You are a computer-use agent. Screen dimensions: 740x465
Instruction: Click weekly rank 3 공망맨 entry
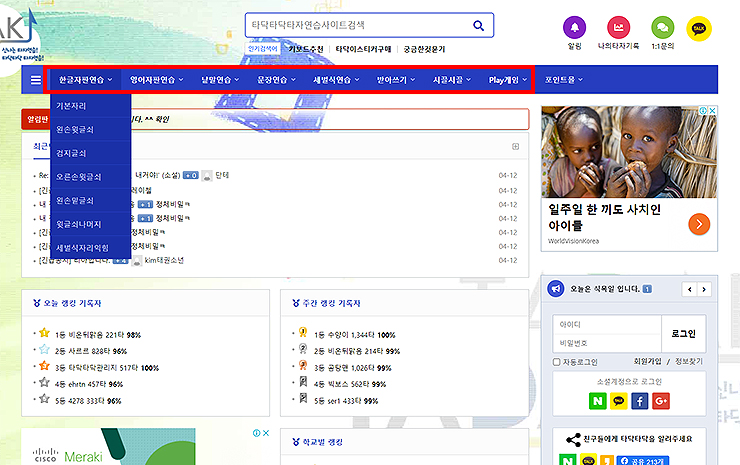point(353,368)
